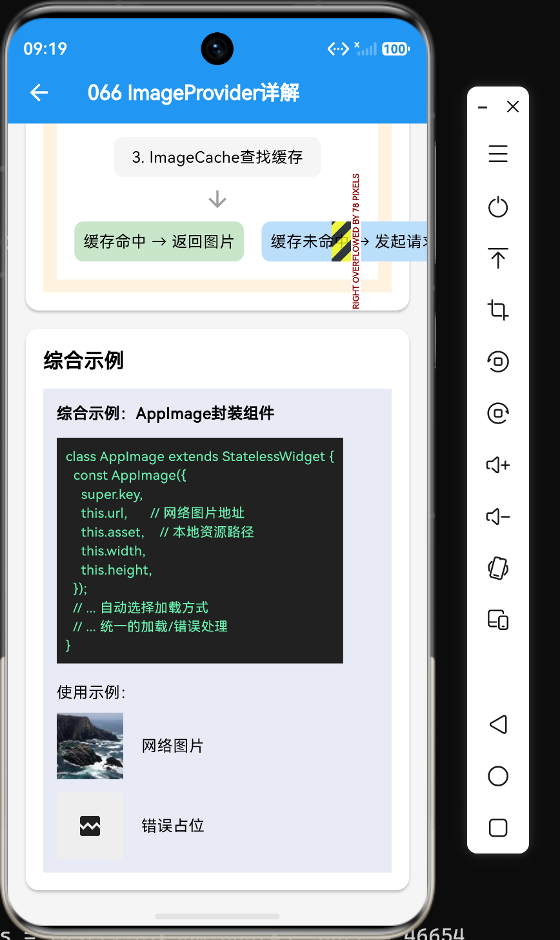Screen dimensions: 560x940
Task: Click the '错误占位' label
Action: [173, 826]
